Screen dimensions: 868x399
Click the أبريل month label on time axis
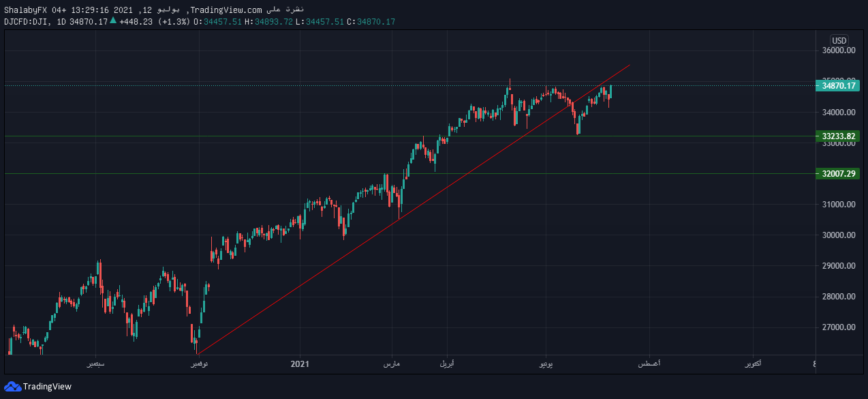click(446, 364)
